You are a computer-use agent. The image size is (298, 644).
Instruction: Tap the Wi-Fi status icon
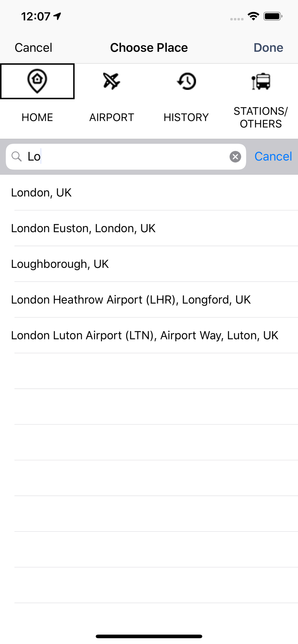coord(253,16)
